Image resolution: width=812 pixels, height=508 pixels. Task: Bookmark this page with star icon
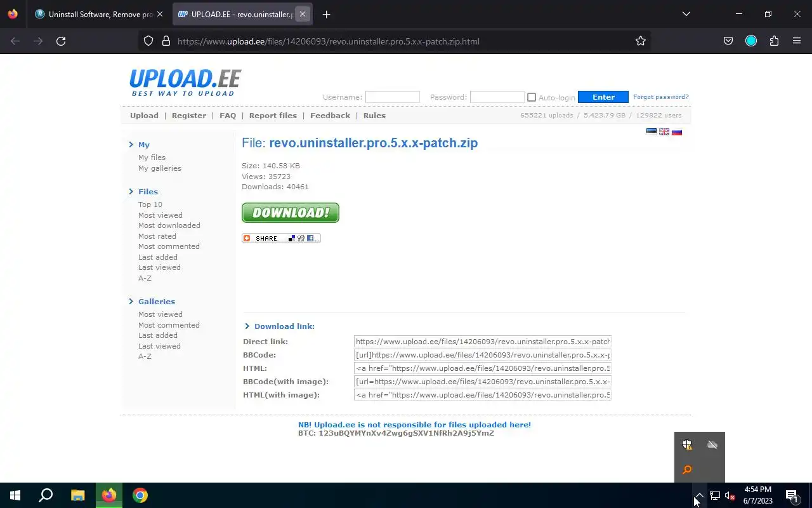coord(641,41)
